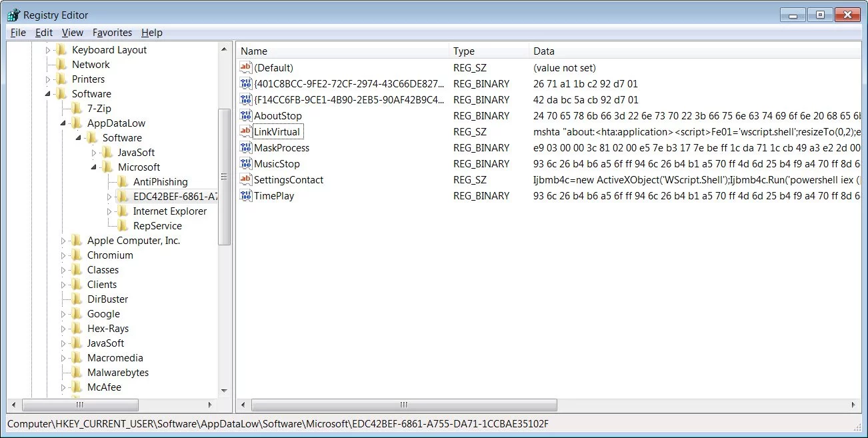Viewport: 868px width, 438px height.
Task: Sort values by Name column header
Action: click(x=343, y=51)
